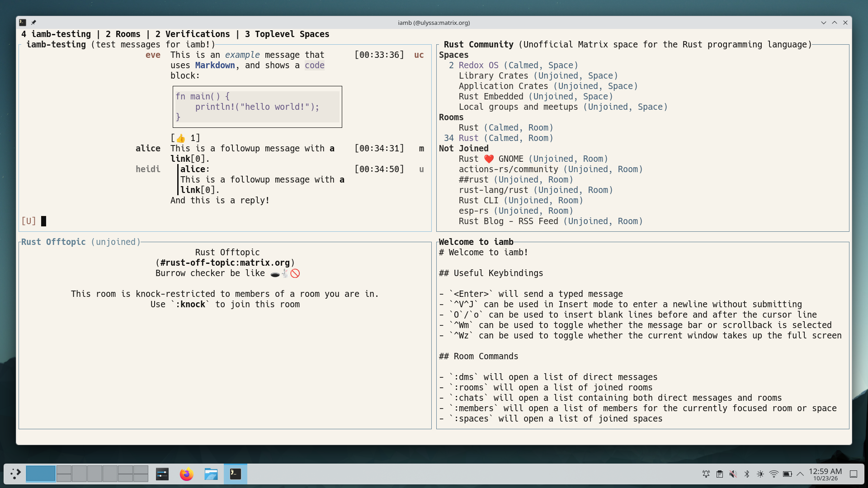Expand hidden system tray icons arrow

800,474
